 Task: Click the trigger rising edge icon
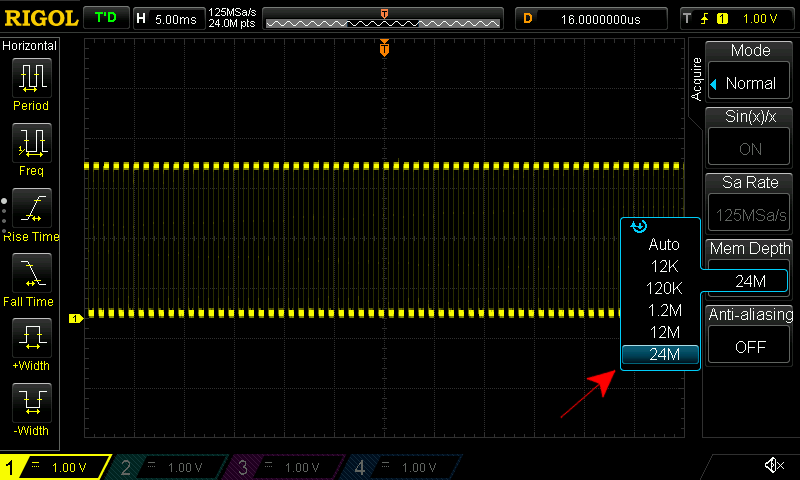coord(704,19)
